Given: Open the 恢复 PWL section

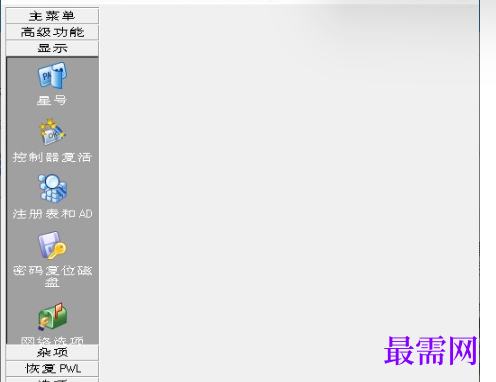Looking at the screenshot, I should click(x=52, y=369).
